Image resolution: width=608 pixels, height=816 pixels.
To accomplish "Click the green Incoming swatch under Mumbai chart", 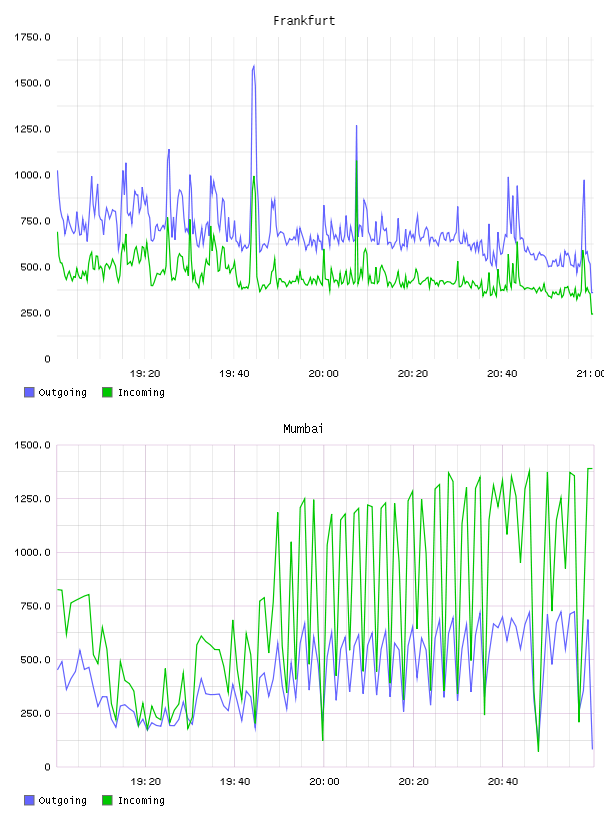I will tap(107, 800).
